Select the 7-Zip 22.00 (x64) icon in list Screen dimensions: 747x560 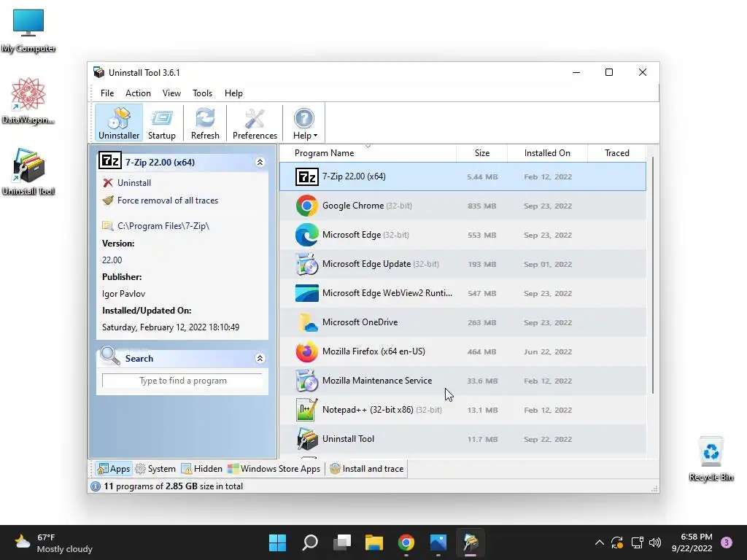coord(307,176)
